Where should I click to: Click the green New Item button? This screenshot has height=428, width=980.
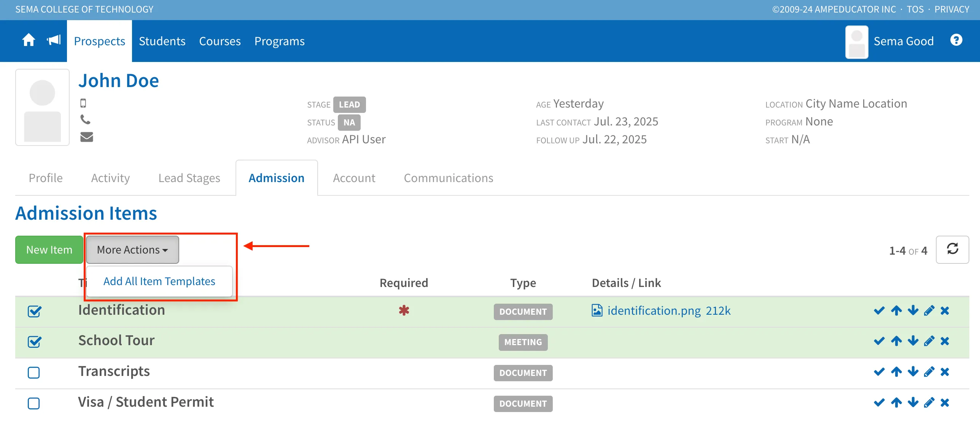[49, 250]
